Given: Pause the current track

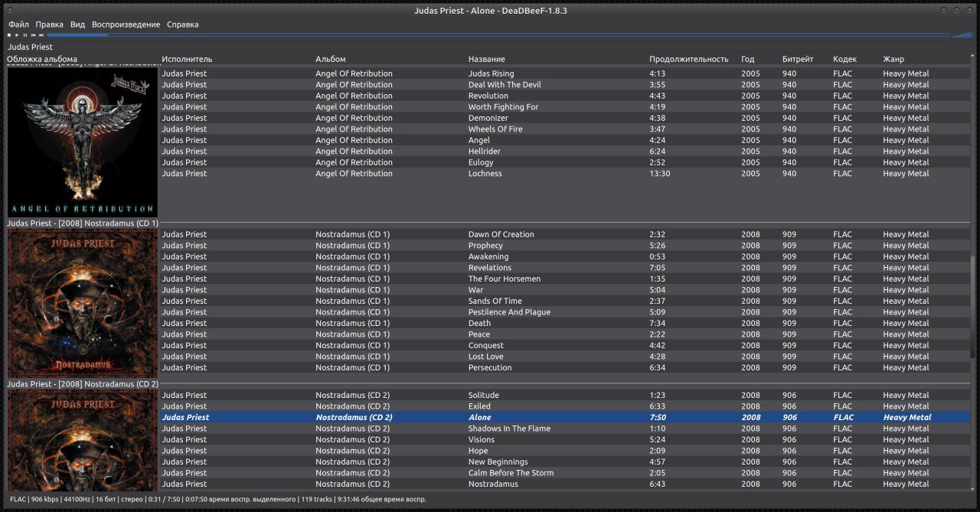Looking at the screenshot, I should coord(25,35).
